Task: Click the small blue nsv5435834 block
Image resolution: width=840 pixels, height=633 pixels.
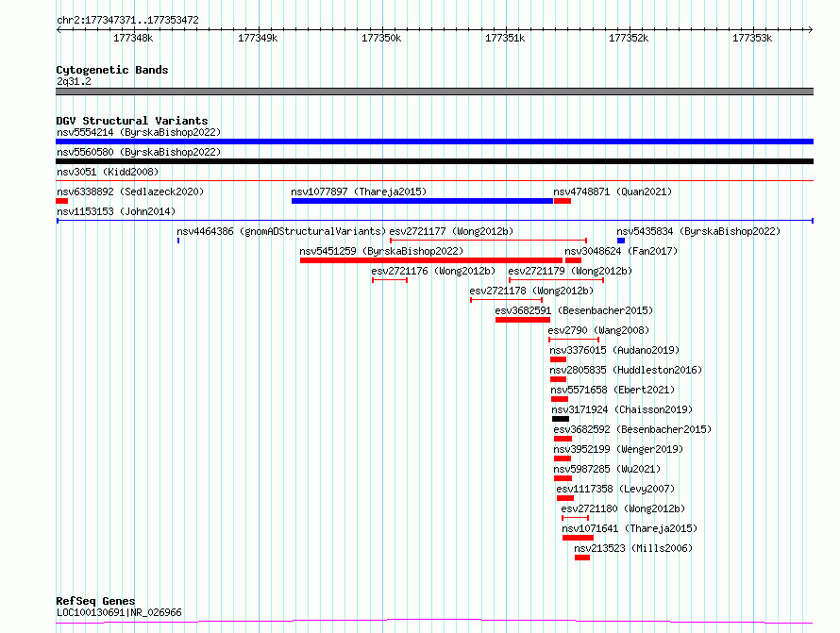Action: tap(621, 241)
